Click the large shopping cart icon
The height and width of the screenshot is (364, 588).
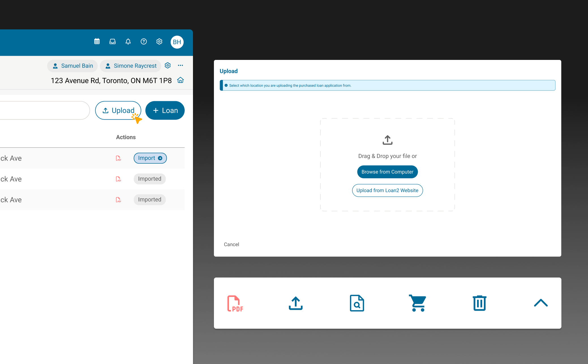click(x=418, y=303)
